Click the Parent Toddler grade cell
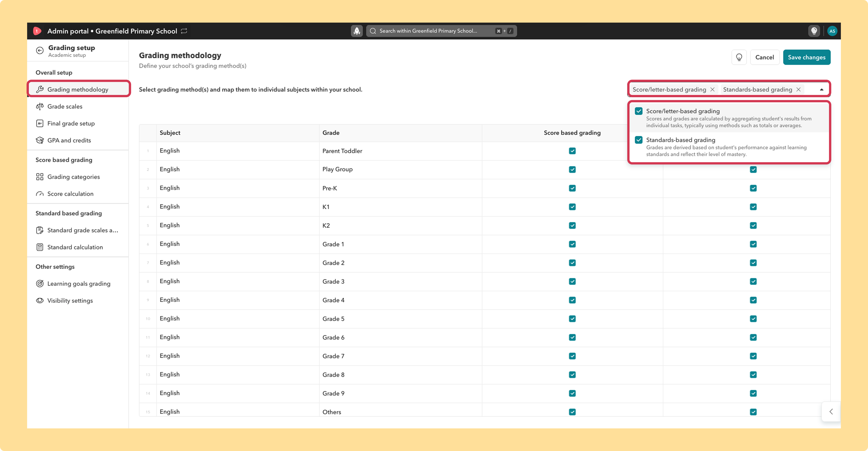Image resolution: width=868 pixels, height=451 pixels. click(400, 151)
